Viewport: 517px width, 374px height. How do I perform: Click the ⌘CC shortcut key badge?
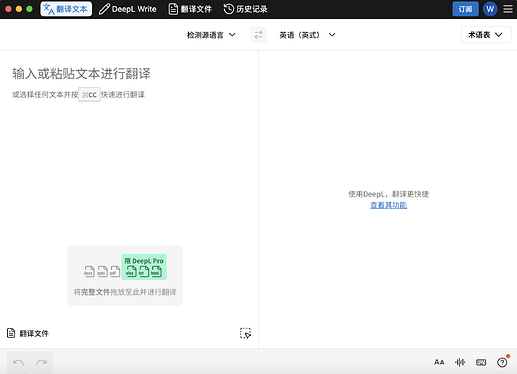(89, 95)
